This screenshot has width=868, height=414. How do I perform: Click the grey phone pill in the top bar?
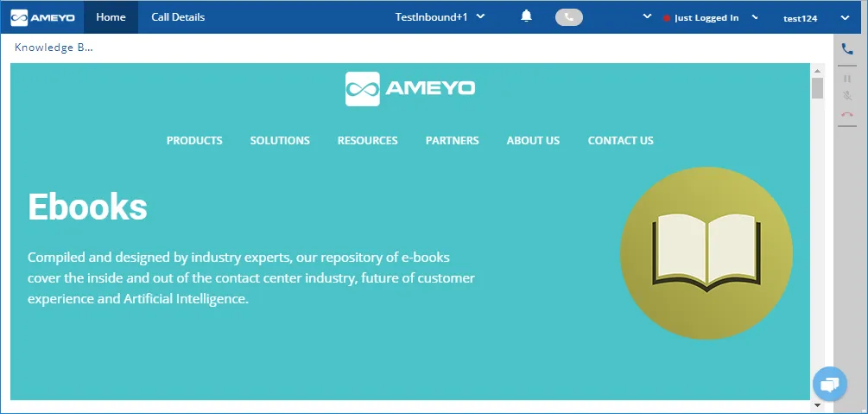pos(569,17)
